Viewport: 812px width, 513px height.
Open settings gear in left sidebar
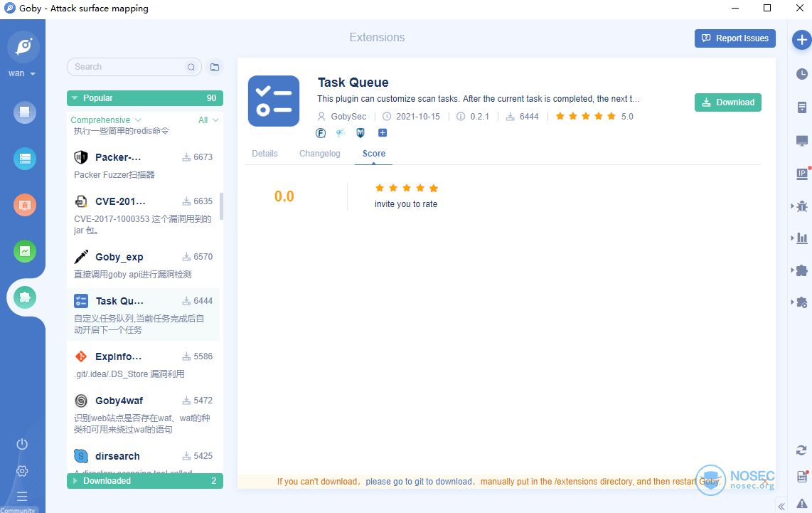click(x=22, y=471)
